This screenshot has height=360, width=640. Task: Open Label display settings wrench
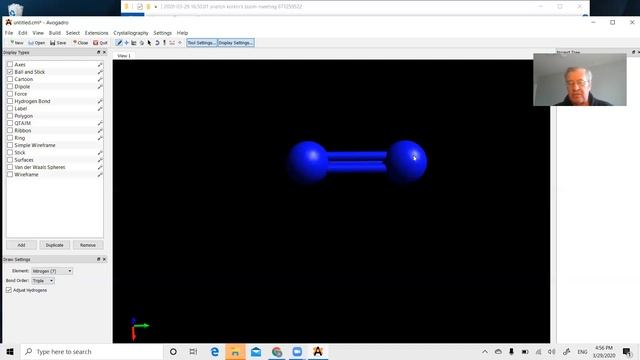tap(100, 109)
